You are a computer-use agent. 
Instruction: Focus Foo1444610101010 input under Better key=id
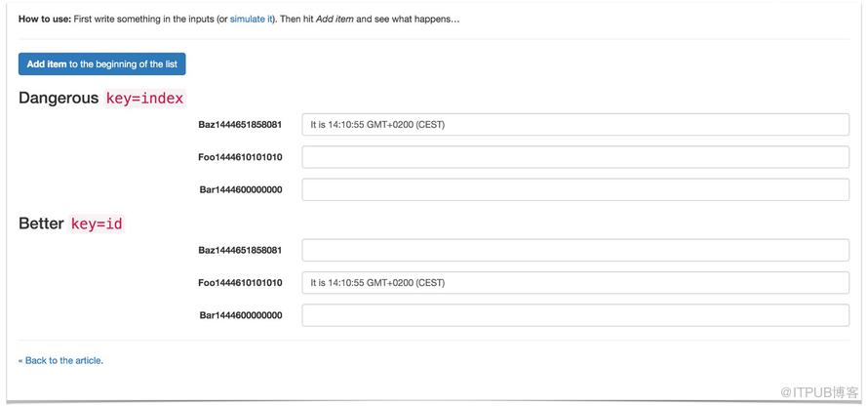(x=575, y=283)
